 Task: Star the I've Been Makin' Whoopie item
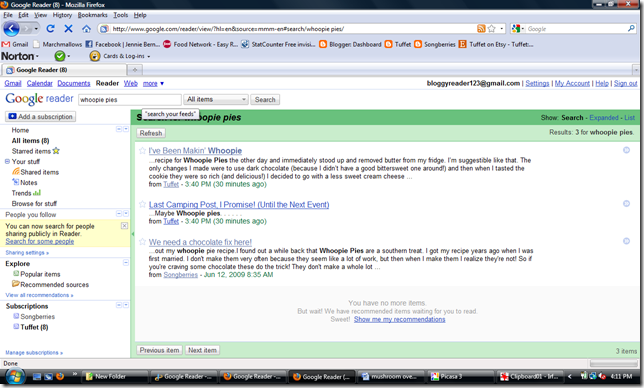pos(142,151)
